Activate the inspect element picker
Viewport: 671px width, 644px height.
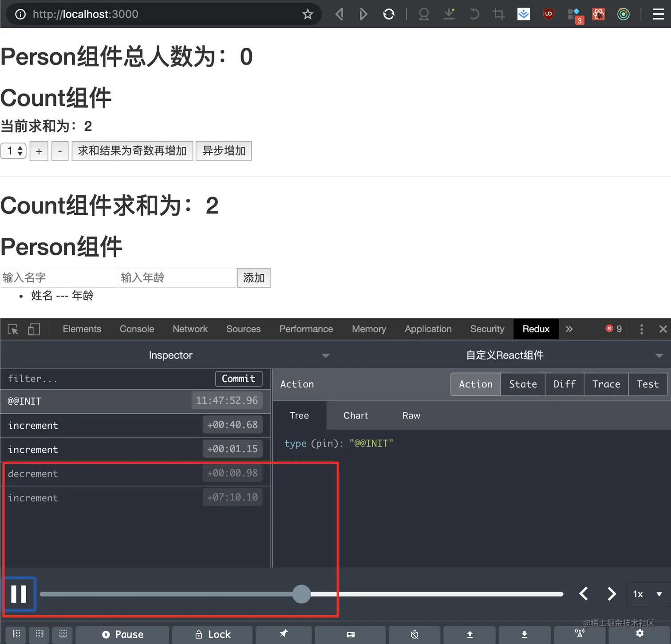tap(13, 329)
